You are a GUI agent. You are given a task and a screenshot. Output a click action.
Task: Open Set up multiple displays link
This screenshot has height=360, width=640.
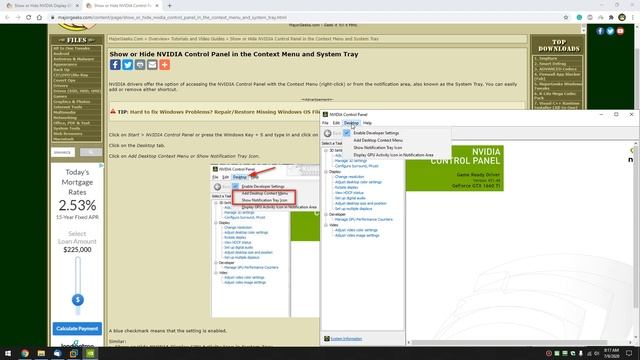pyautogui.click(x=353, y=209)
